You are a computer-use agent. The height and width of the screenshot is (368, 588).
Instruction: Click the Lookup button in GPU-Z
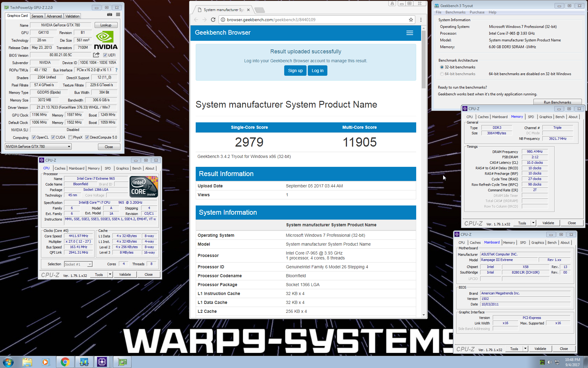[106, 25]
